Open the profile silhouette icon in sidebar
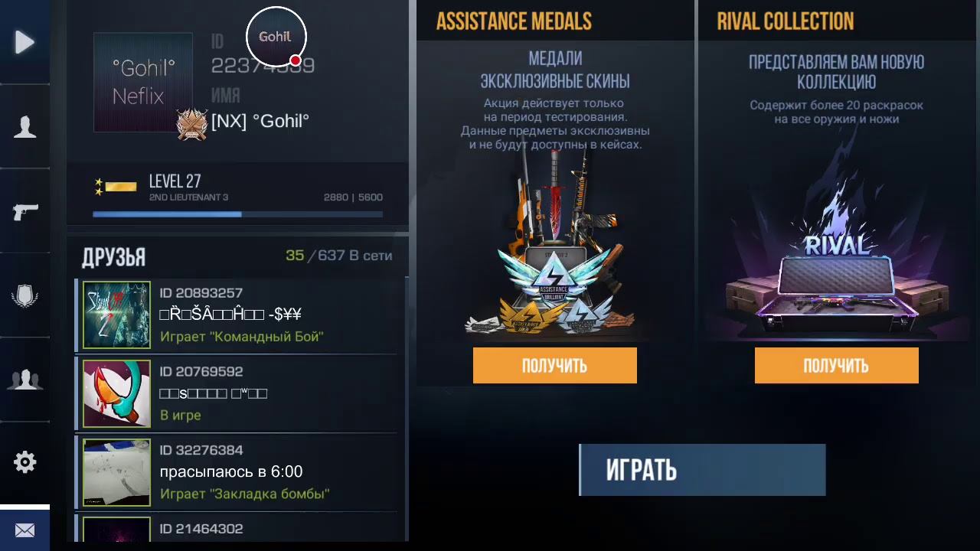 24,126
